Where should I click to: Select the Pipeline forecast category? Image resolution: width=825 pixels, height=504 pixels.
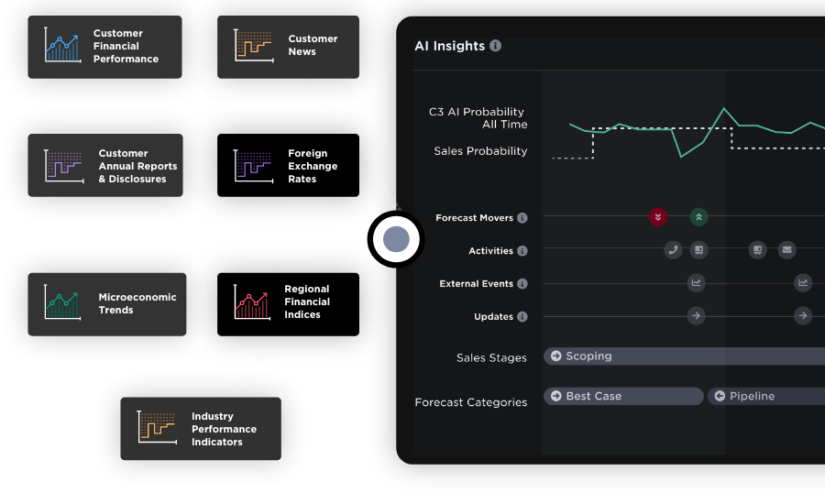pyautogui.click(x=765, y=396)
